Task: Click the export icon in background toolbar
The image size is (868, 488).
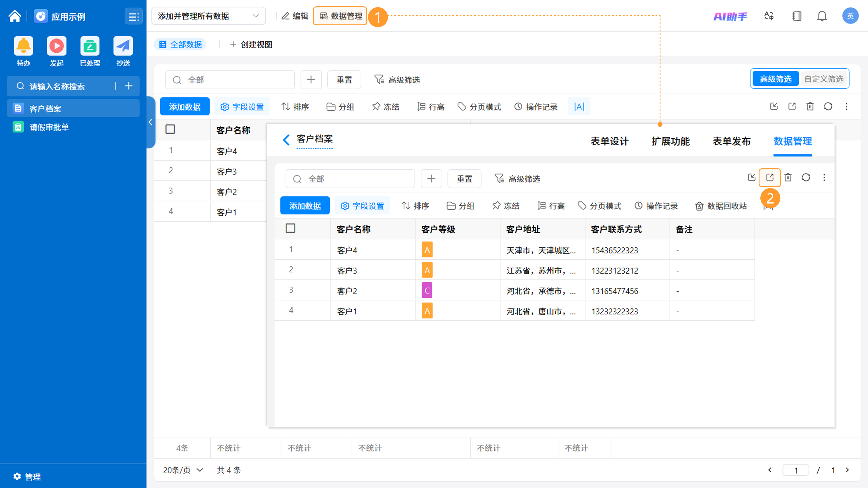Action: pos(792,107)
